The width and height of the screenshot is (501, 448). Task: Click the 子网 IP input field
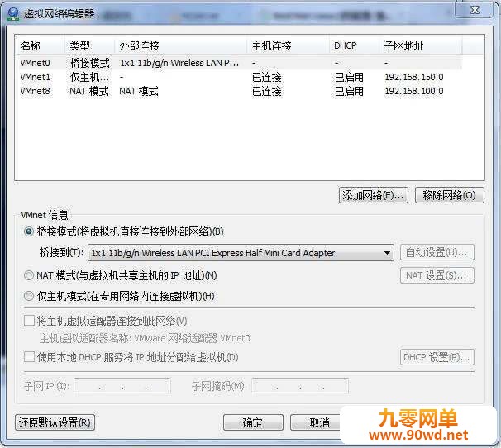[x=122, y=386]
